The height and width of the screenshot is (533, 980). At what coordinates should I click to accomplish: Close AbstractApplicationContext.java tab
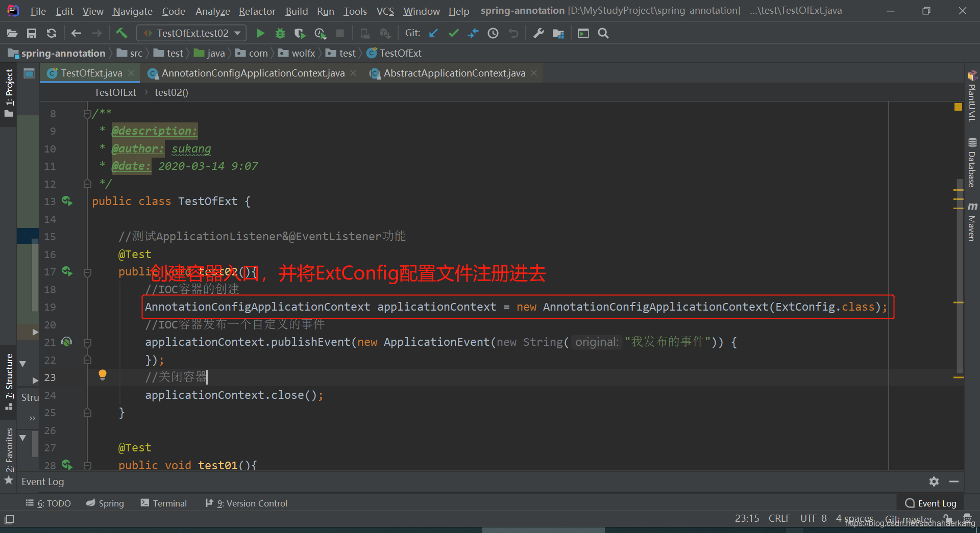pyautogui.click(x=534, y=73)
